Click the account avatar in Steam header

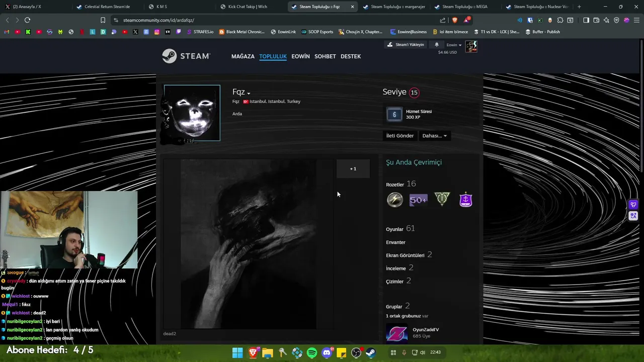tap(471, 47)
